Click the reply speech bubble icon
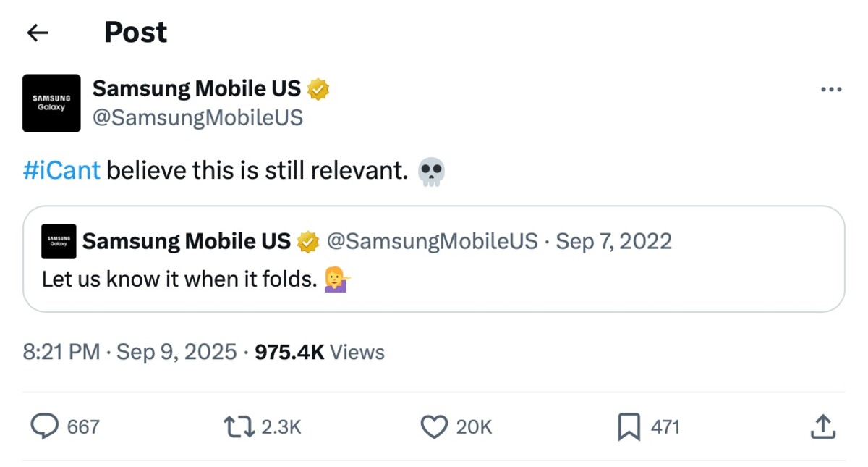The height and width of the screenshot is (467, 868). pos(45,426)
